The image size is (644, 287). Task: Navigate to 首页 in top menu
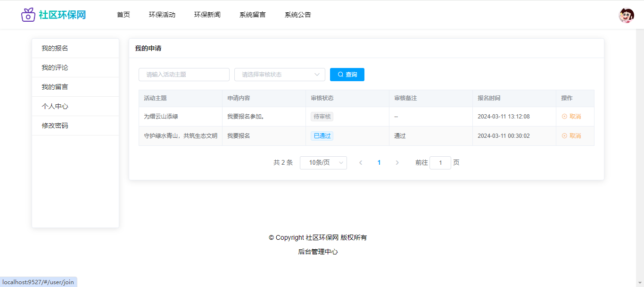[x=124, y=15]
